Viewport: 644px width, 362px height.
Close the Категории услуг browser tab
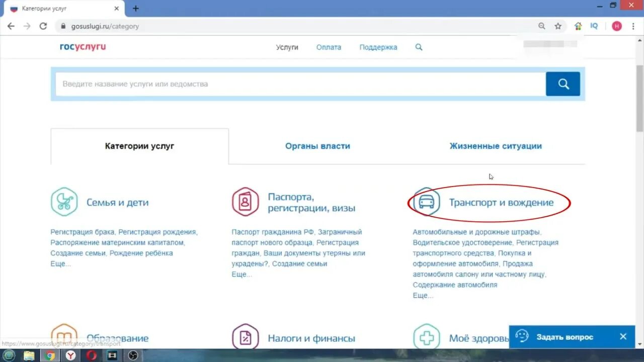click(117, 9)
